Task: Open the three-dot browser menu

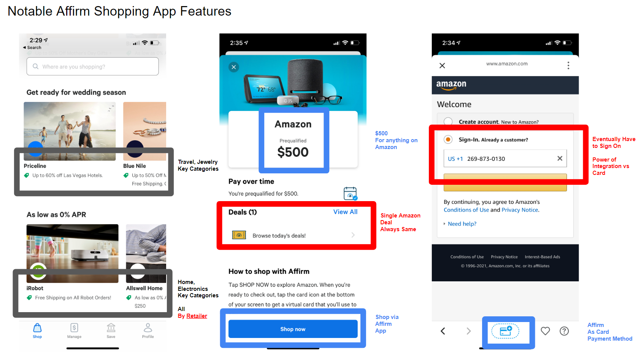Action: click(x=568, y=65)
